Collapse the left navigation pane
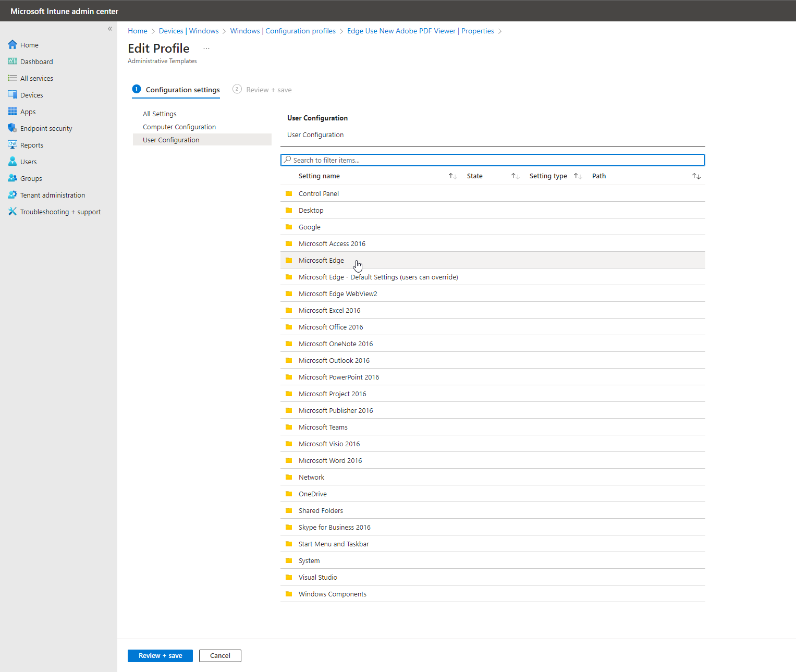This screenshot has height=672, width=796. (x=110, y=29)
